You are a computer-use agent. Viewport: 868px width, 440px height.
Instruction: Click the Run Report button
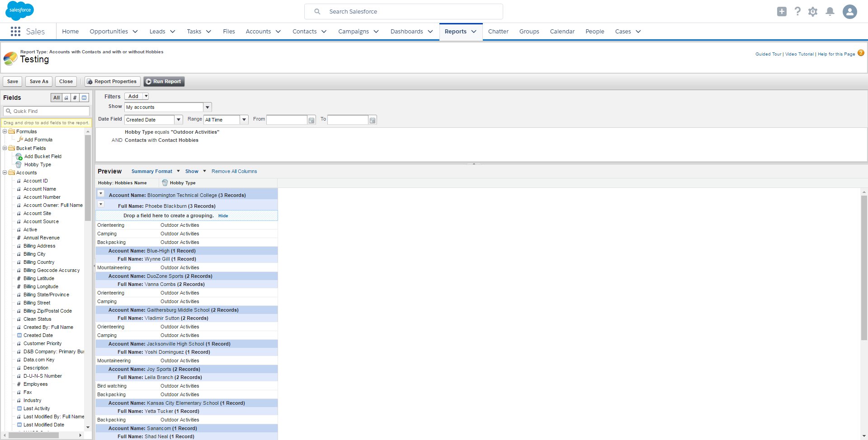pos(164,82)
